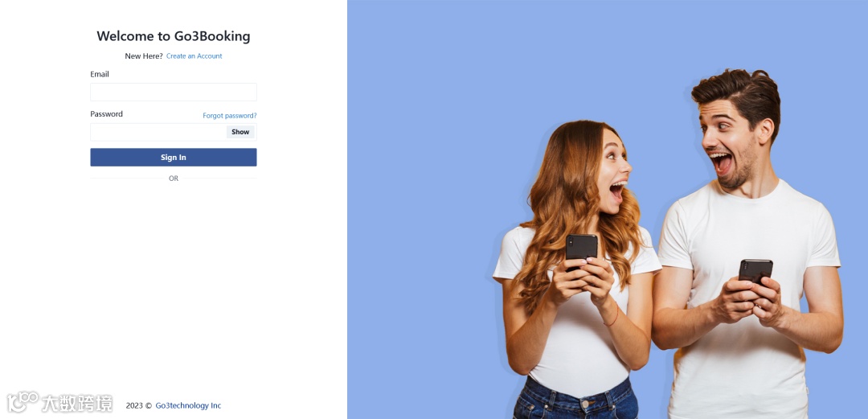Click the Password field label
The image size is (868, 419).
click(106, 114)
